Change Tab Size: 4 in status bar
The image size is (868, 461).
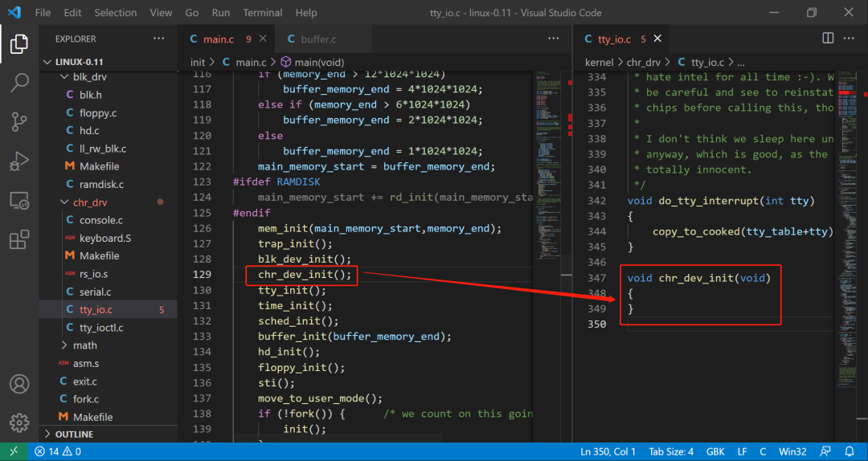pos(671,451)
